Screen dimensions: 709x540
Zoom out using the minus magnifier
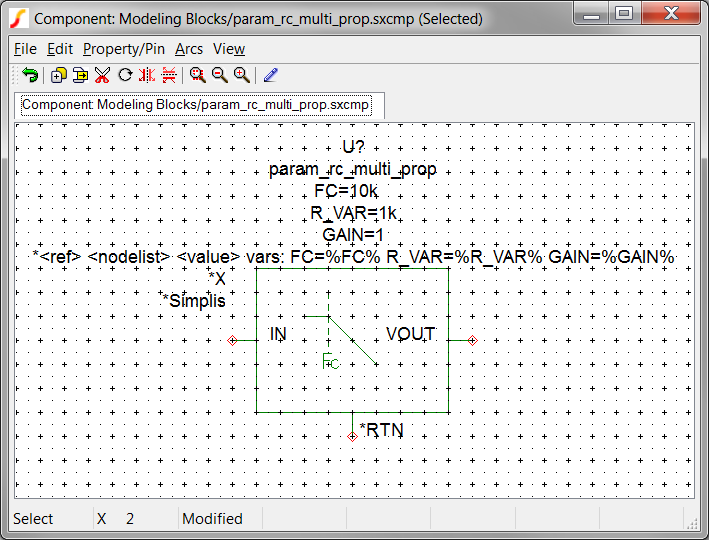219,75
